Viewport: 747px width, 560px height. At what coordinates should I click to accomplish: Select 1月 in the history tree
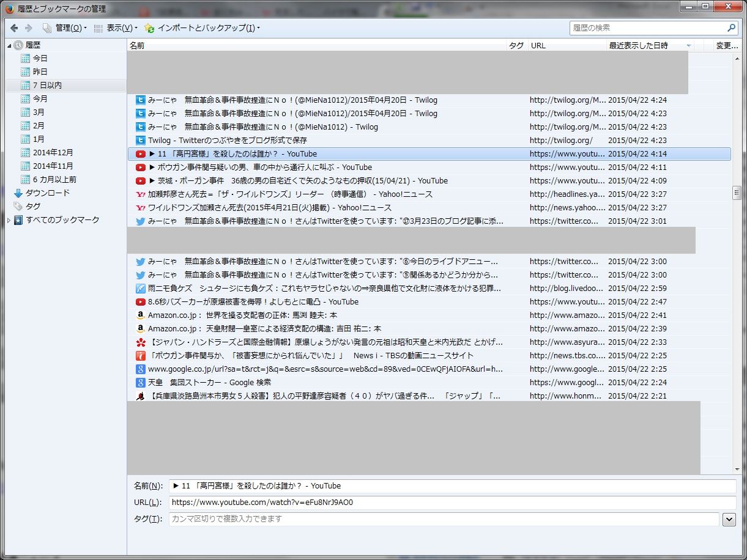click(x=39, y=139)
